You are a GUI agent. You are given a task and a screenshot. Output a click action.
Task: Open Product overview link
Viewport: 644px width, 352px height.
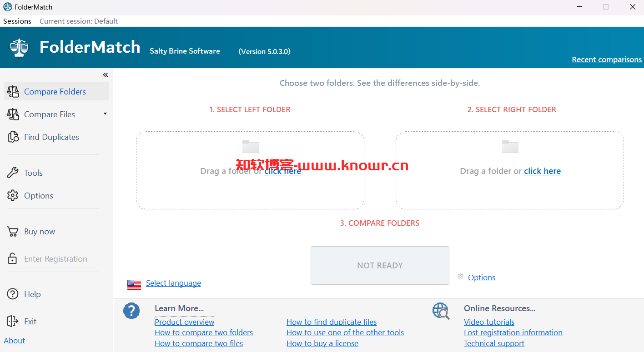(184, 322)
